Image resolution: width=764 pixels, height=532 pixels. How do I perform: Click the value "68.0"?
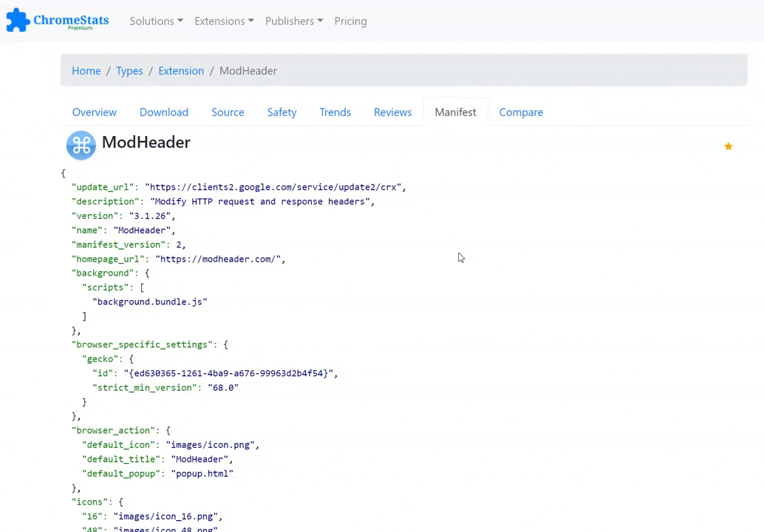(223, 388)
